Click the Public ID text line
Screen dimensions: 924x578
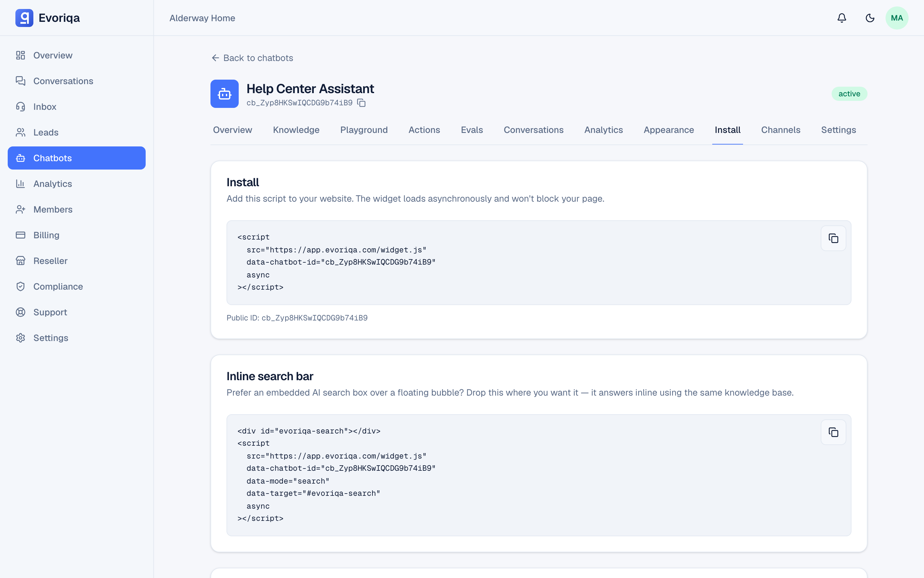click(297, 318)
